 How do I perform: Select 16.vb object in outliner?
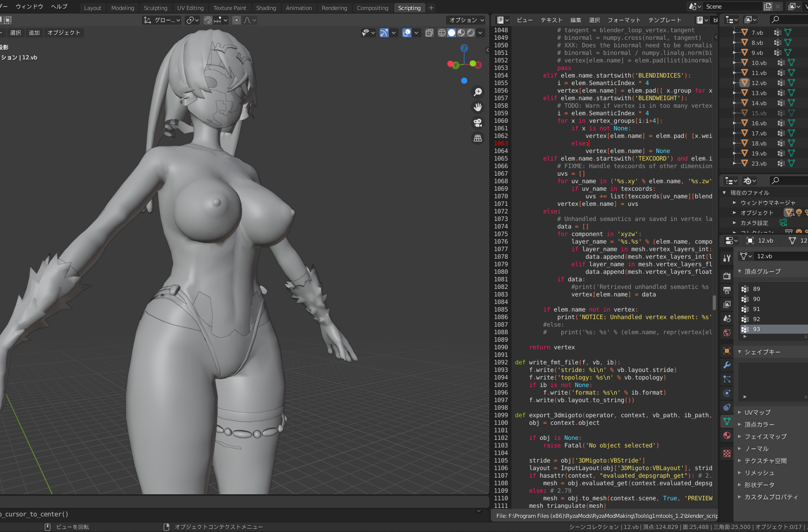tap(759, 123)
